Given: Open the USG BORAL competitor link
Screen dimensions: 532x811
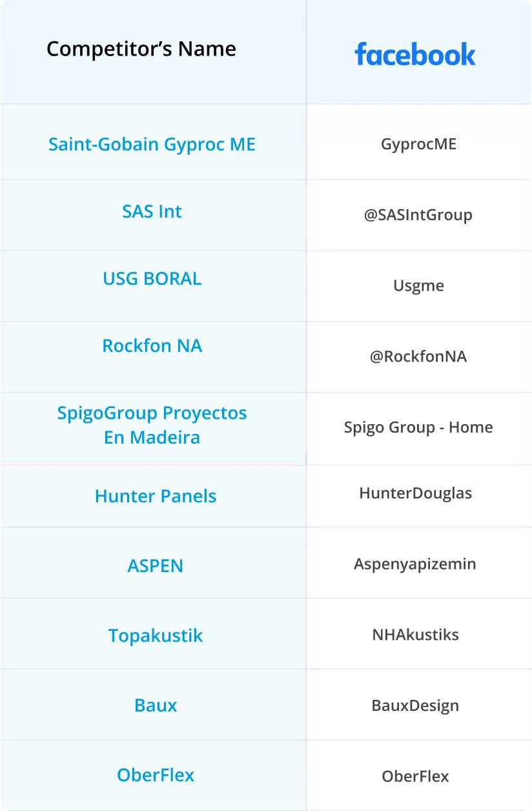Looking at the screenshot, I should click(152, 278).
